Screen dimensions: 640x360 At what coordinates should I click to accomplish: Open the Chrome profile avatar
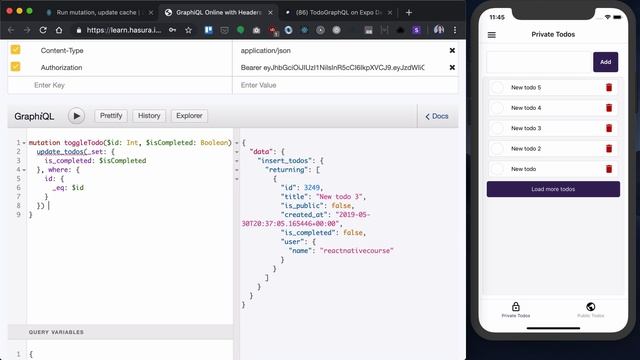coord(439,29)
